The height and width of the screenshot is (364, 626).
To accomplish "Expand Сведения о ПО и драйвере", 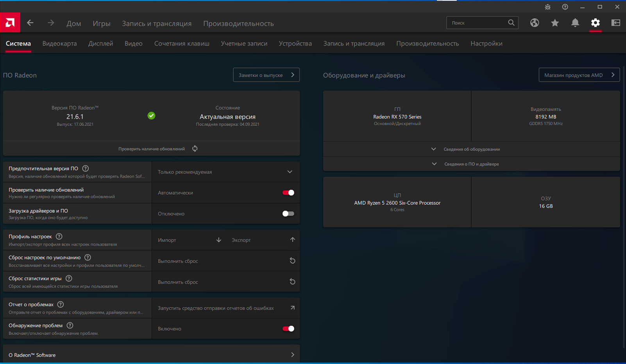I will click(471, 164).
